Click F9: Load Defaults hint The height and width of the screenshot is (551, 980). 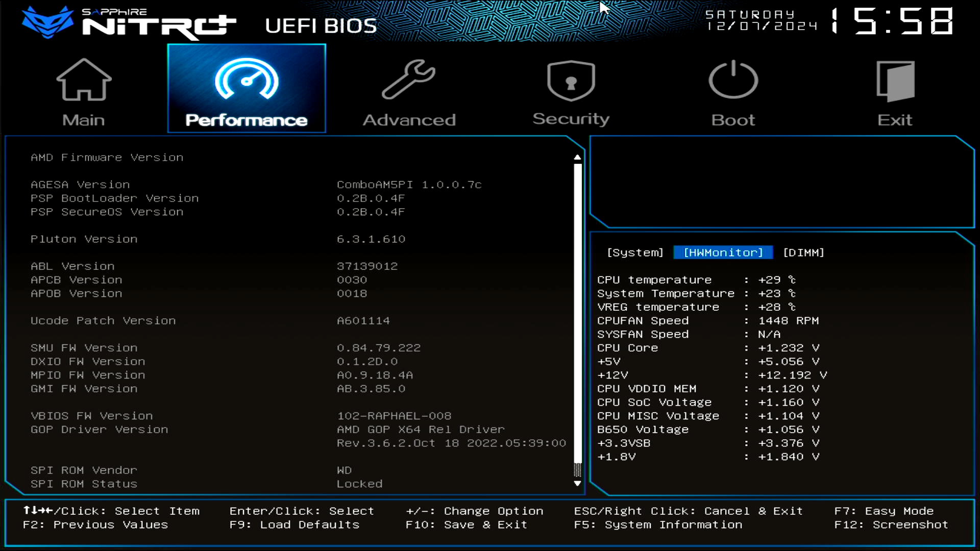pos(295,525)
